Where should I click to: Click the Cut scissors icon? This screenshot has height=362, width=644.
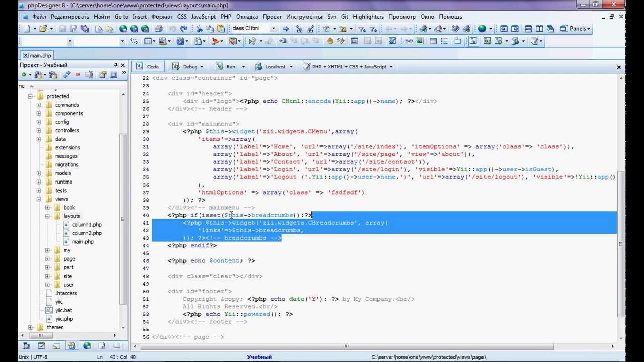(200, 29)
